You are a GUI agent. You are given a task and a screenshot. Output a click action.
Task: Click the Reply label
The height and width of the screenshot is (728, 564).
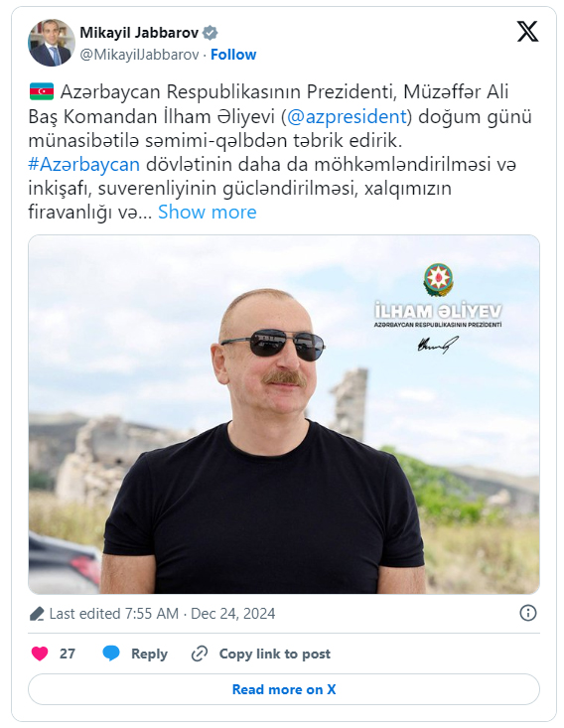[x=149, y=654]
